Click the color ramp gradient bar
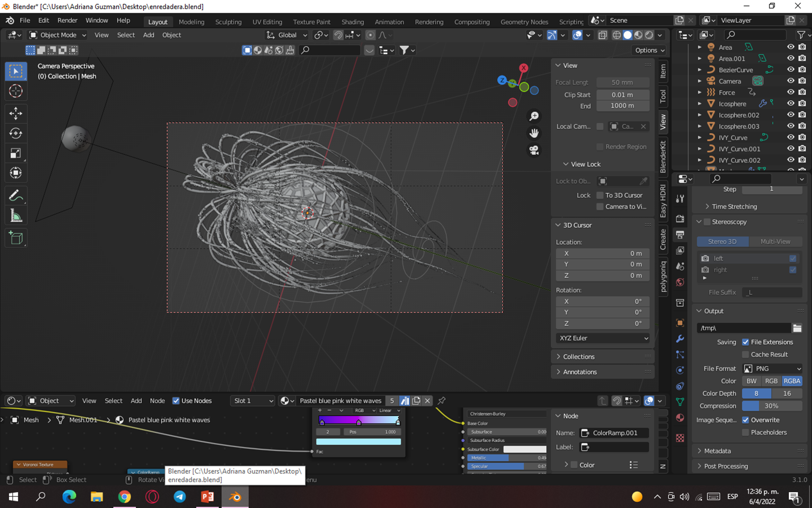812x508 pixels. 359,420
